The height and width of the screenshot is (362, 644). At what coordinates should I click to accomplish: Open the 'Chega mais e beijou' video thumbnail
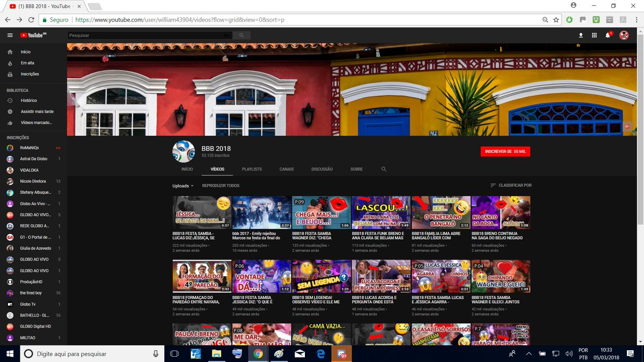(321, 212)
